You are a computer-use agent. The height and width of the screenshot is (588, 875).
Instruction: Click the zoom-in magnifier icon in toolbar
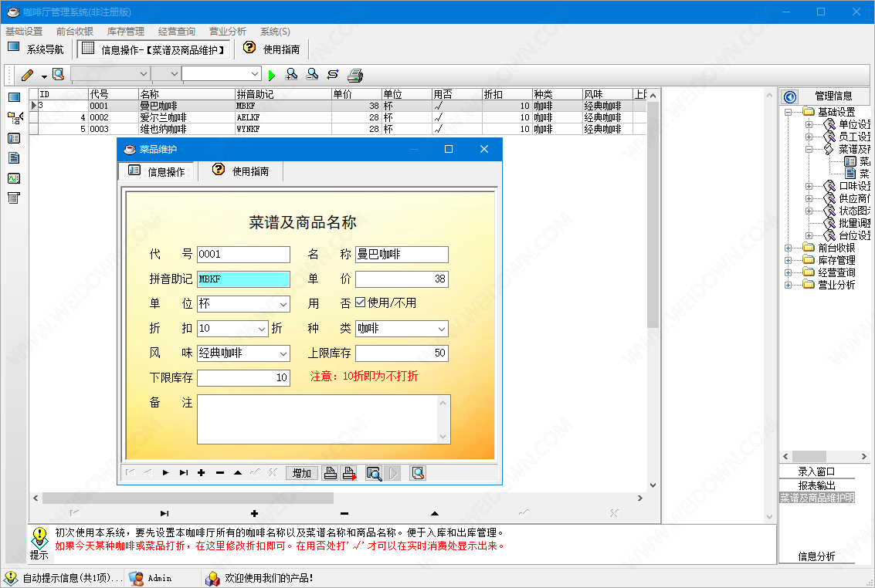coord(292,75)
